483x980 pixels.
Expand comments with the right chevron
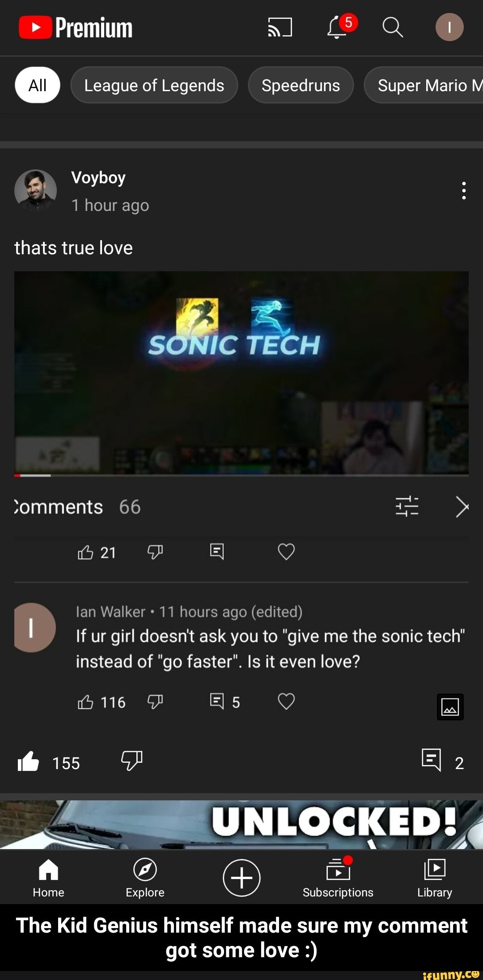tap(462, 507)
